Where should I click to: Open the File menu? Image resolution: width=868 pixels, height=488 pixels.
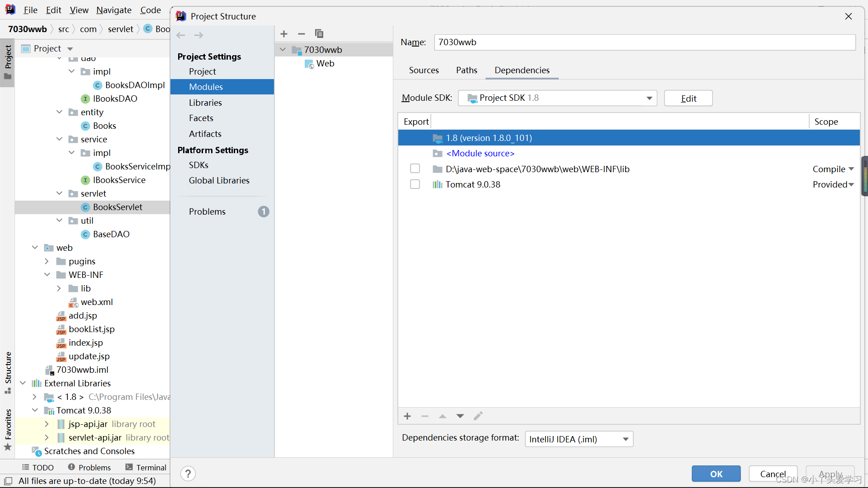pyautogui.click(x=30, y=10)
